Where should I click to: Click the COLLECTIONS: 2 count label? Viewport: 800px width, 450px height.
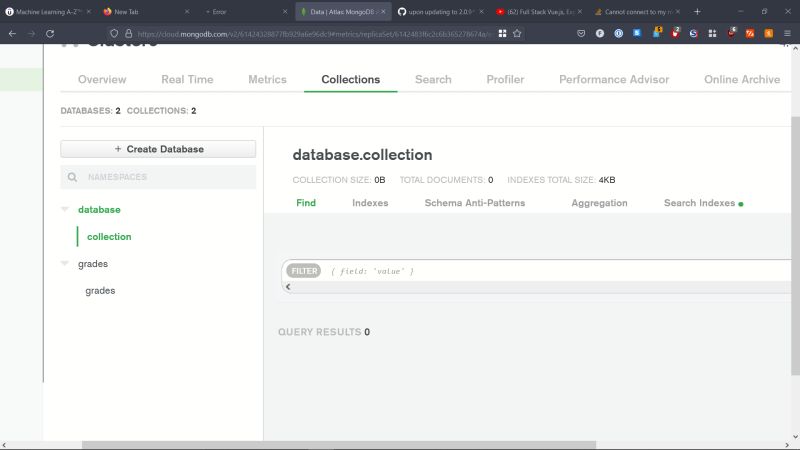pyautogui.click(x=161, y=111)
